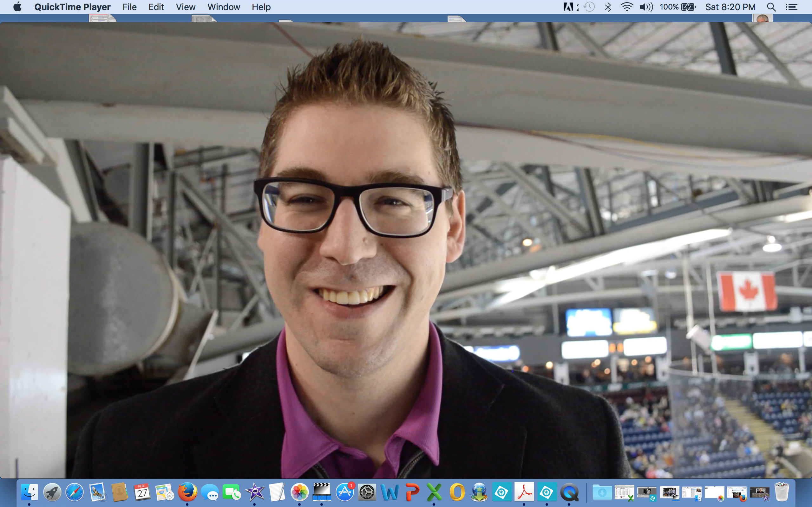The width and height of the screenshot is (812, 507).
Task: Open the Window menu
Action: tap(224, 7)
